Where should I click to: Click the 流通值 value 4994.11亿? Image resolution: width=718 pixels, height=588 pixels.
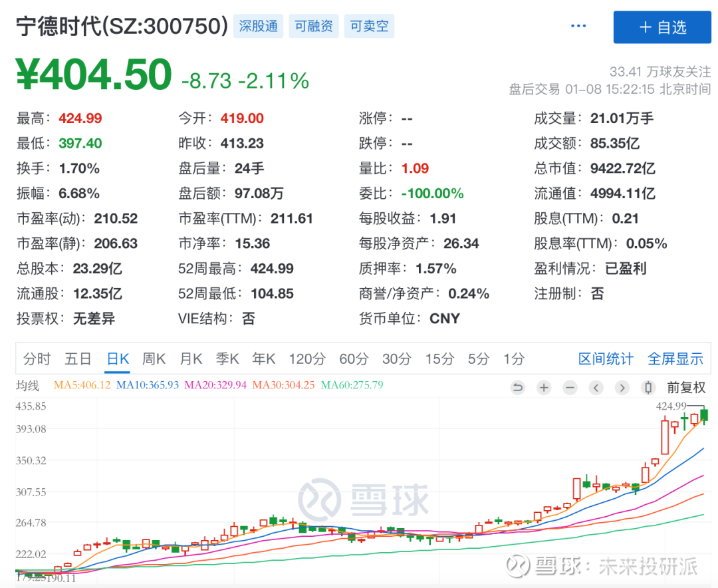click(623, 194)
